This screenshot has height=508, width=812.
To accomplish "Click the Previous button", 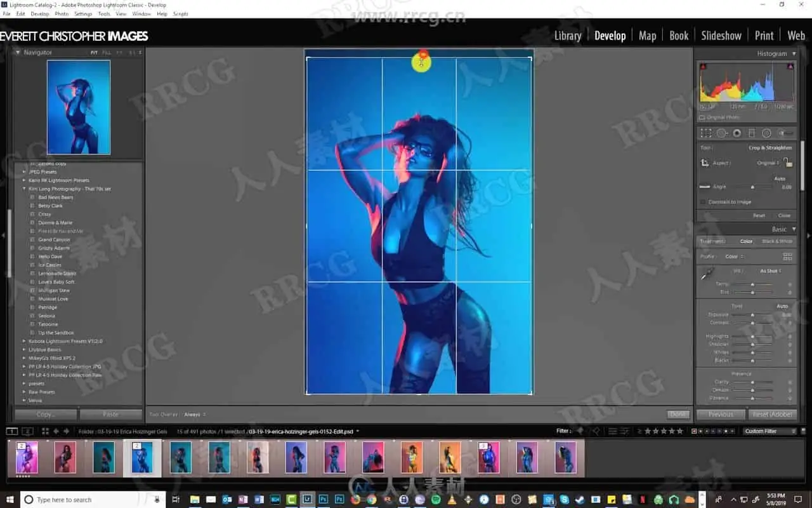I will (x=721, y=415).
